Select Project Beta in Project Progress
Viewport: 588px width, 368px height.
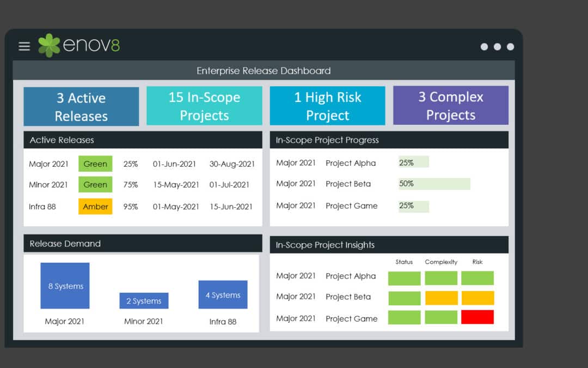tap(348, 184)
